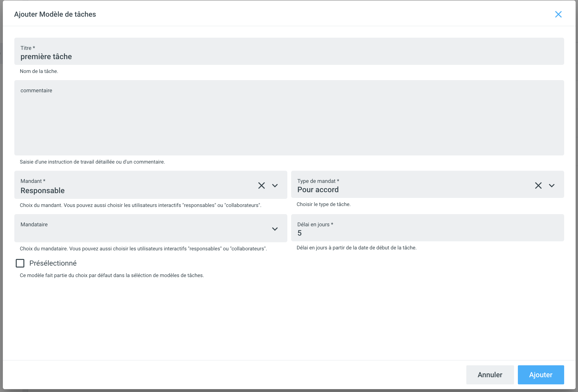
Task: Focus the Délai en jours number field
Action: [x=427, y=233]
